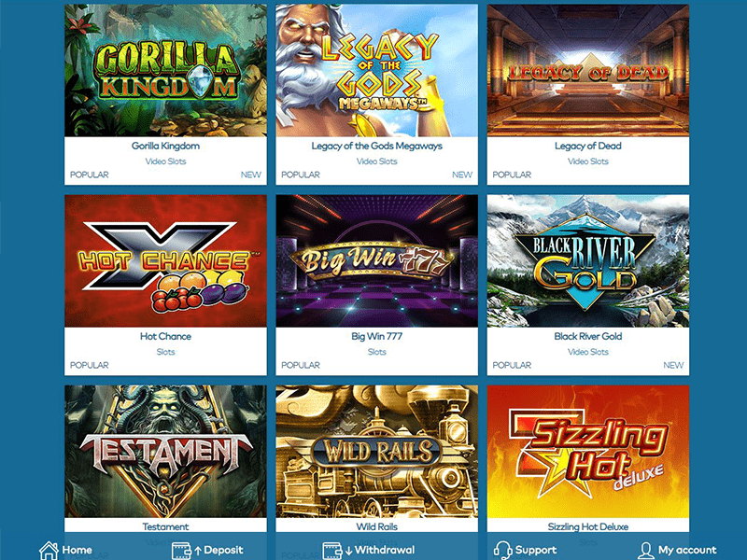747x560 pixels.
Task: Click the Gorilla Kingdom title link
Action: pyautogui.click(x=166, y=146)
